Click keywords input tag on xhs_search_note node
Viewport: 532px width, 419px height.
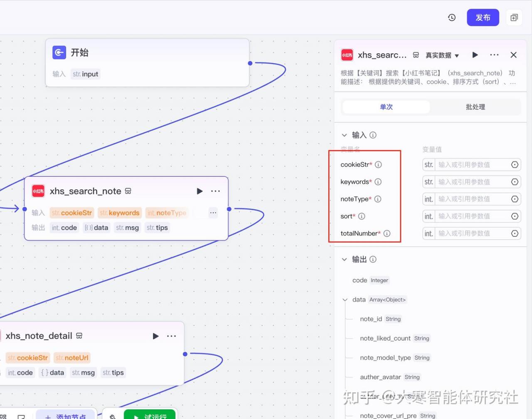click(x=120, y=213)
